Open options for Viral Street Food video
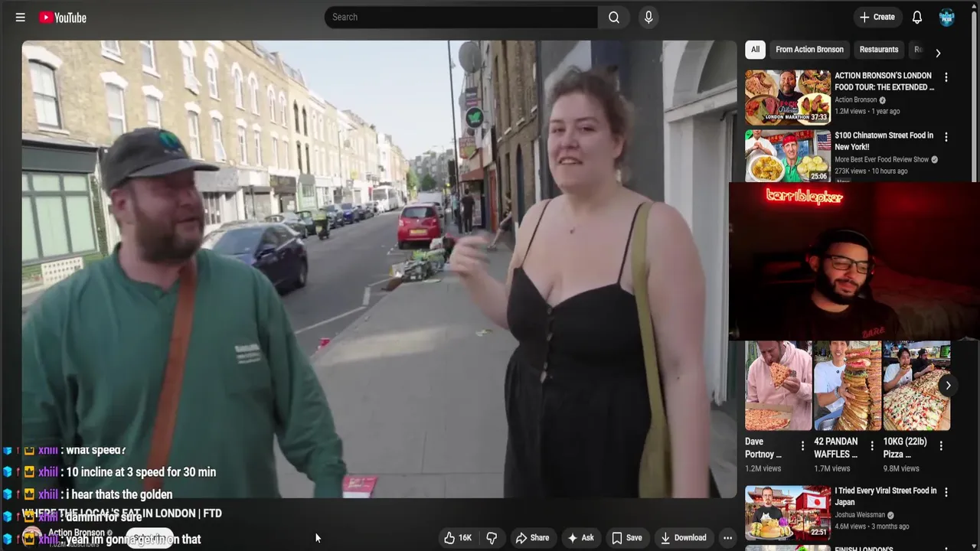 click(x=946, y=492)
